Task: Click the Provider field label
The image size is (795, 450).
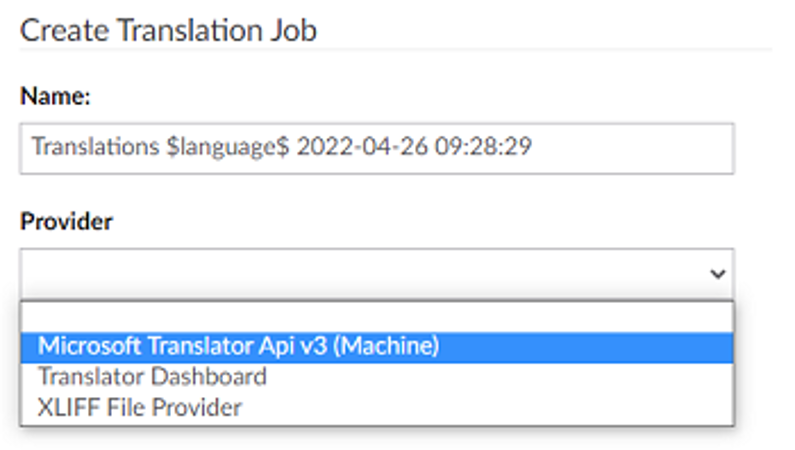Action: (x=66, y=222)
